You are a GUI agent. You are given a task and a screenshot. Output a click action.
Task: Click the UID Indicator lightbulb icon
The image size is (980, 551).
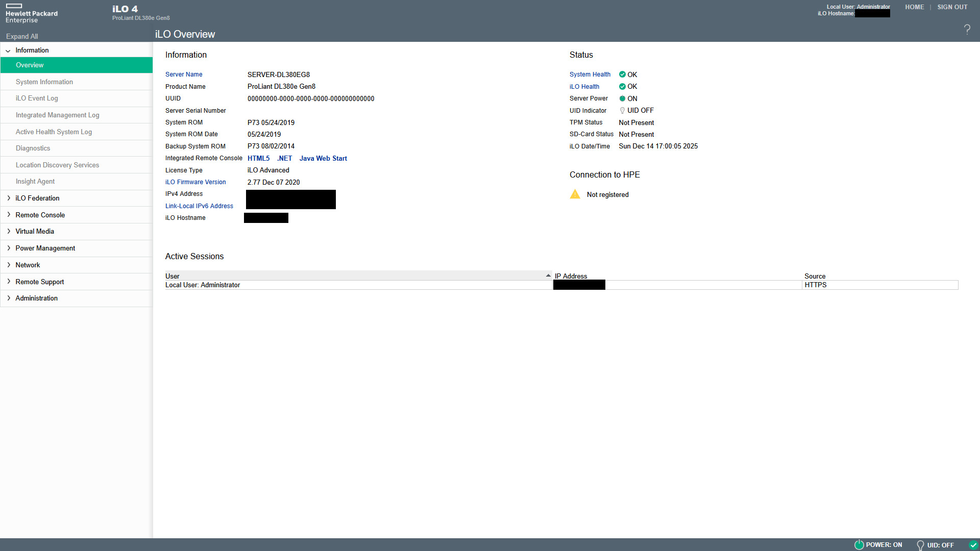tap(622, 111)
